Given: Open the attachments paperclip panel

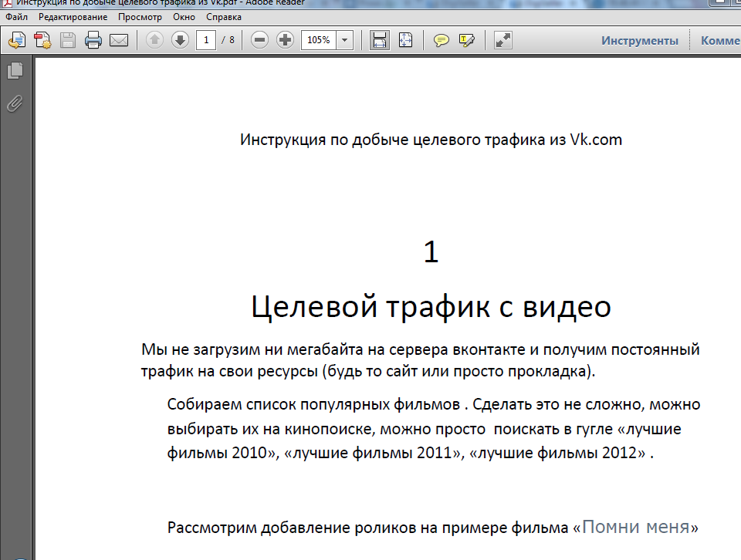Looking at the screenshot, I should click(x=15, y=104).
